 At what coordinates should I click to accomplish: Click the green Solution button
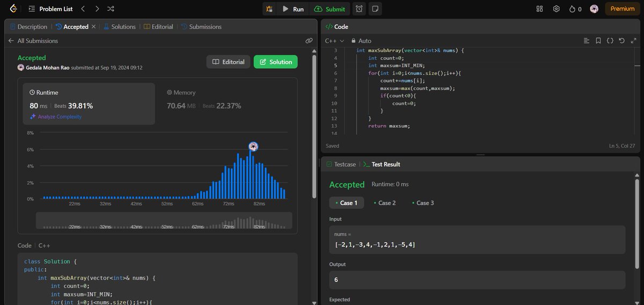pos(276,62)
